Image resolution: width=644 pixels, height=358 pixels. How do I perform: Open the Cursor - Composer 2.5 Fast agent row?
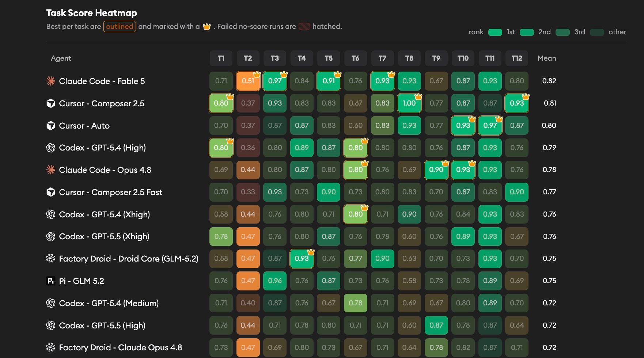pyautogui.click(x=301, y=192)
